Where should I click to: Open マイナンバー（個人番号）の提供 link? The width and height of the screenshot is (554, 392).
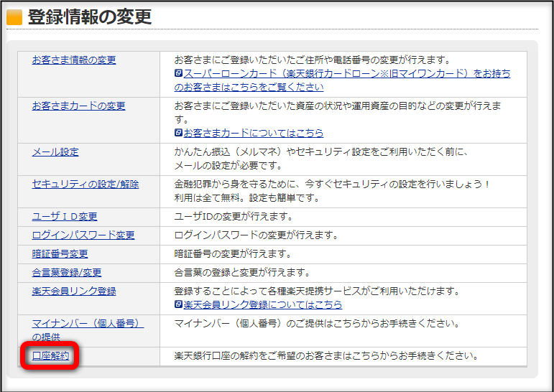tap(88, 324)
